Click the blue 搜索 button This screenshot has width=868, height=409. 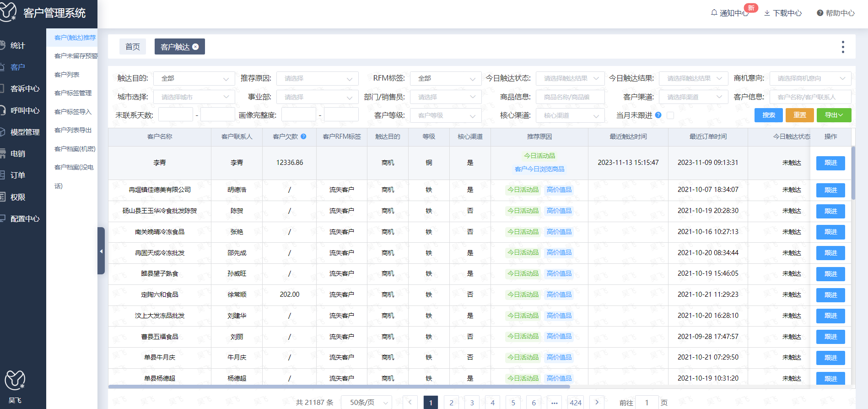[769, 115]
